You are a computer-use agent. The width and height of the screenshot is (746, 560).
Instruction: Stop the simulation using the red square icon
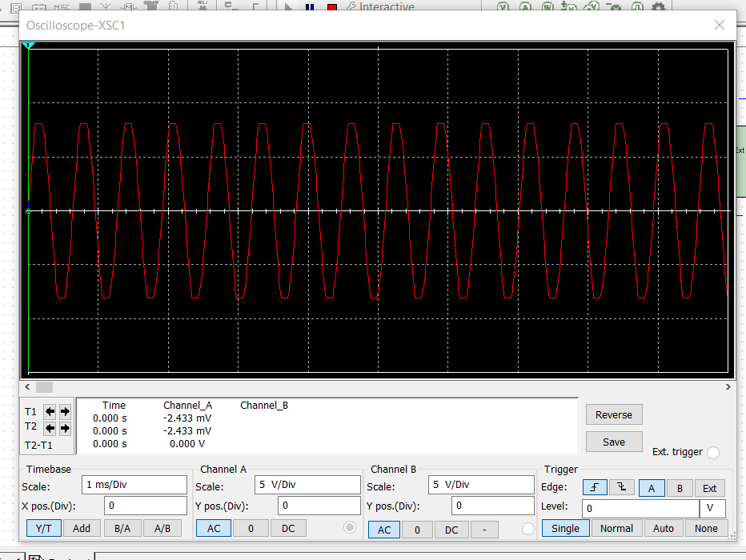pyautogui.click(x=331, y=6)
